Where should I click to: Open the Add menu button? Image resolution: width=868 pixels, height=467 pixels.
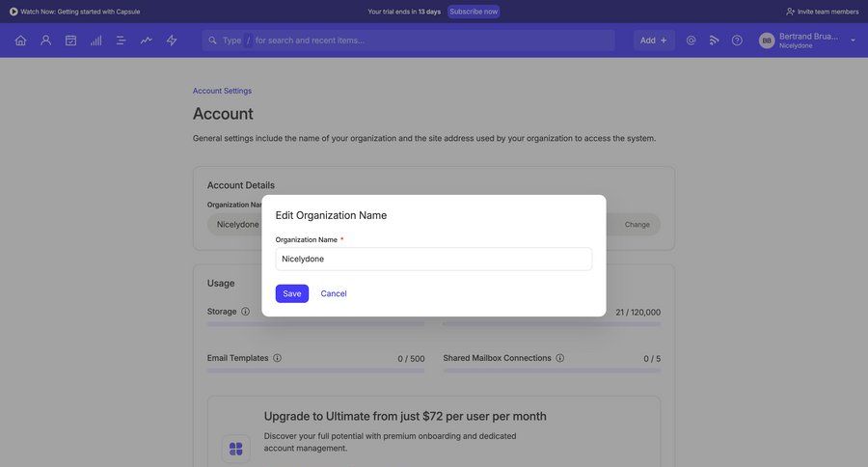coord(653,41)
